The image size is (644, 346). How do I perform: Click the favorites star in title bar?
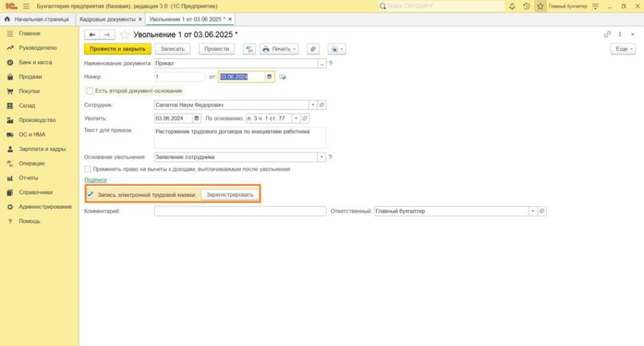click(540, 6)
